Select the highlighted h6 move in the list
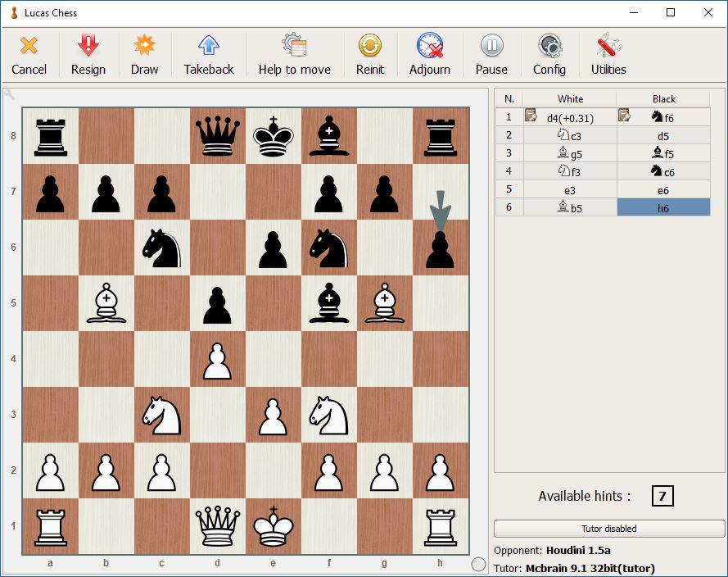 tap(663, 208)
